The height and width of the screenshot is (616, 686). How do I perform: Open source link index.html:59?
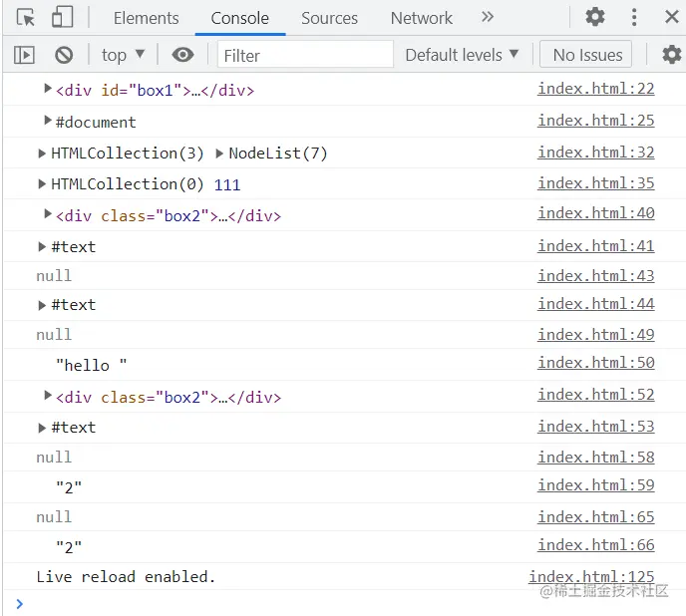click(x=596, y=485)
